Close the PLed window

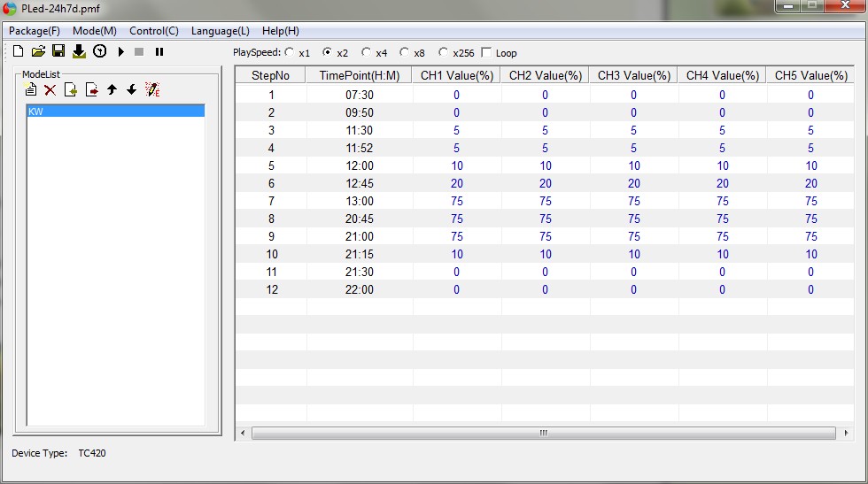pyautogui.click(x=845, y=5)
